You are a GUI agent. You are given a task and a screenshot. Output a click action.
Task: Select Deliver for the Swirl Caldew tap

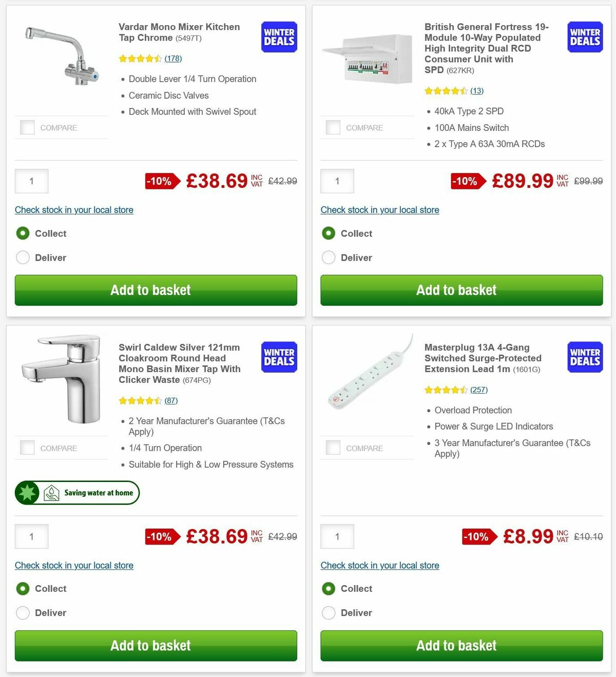point(23,613)
